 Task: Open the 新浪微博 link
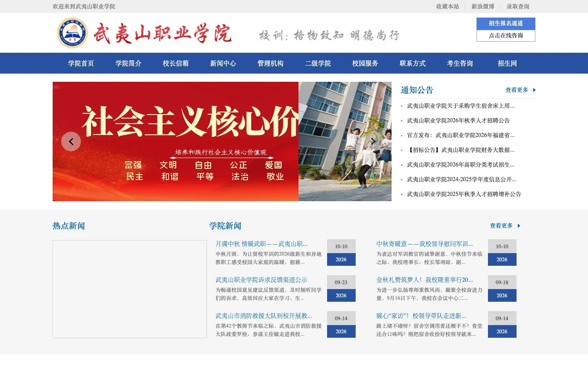pyautogui.click(x=483, y=7)
